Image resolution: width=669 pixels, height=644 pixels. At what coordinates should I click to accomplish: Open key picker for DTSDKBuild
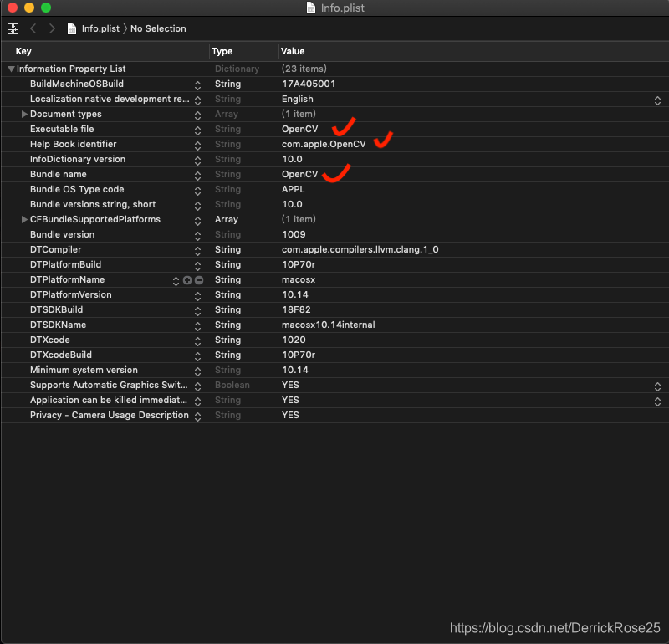tap(197, 311)
